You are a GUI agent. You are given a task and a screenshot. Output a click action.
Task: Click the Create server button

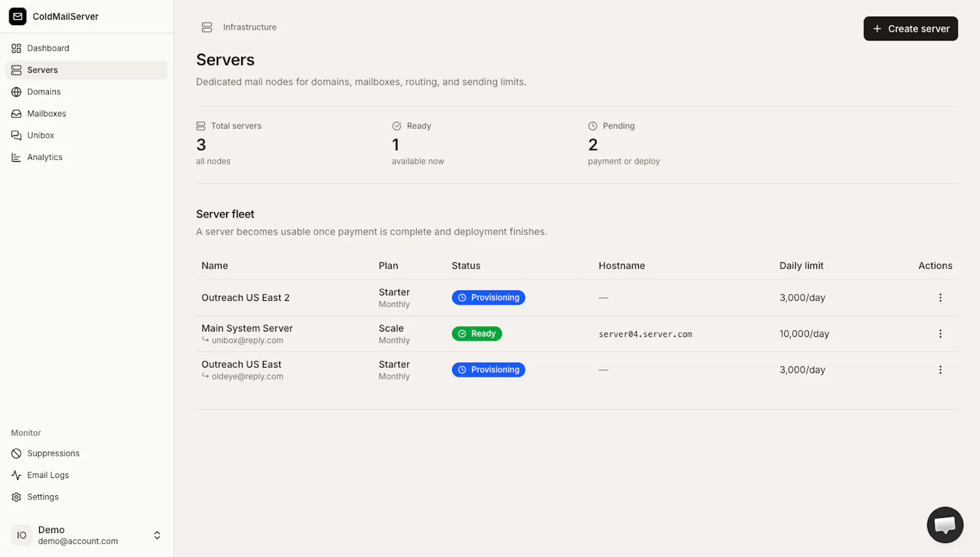pos(910,29)
